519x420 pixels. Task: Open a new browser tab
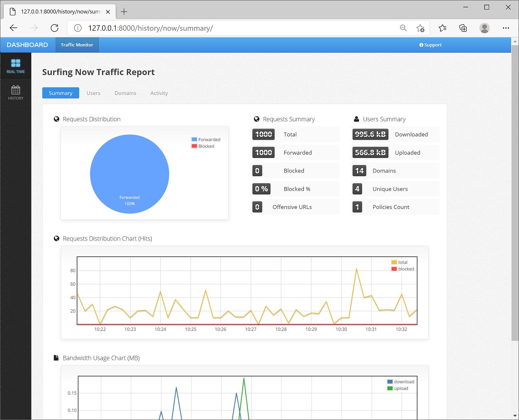click(124, 12)
